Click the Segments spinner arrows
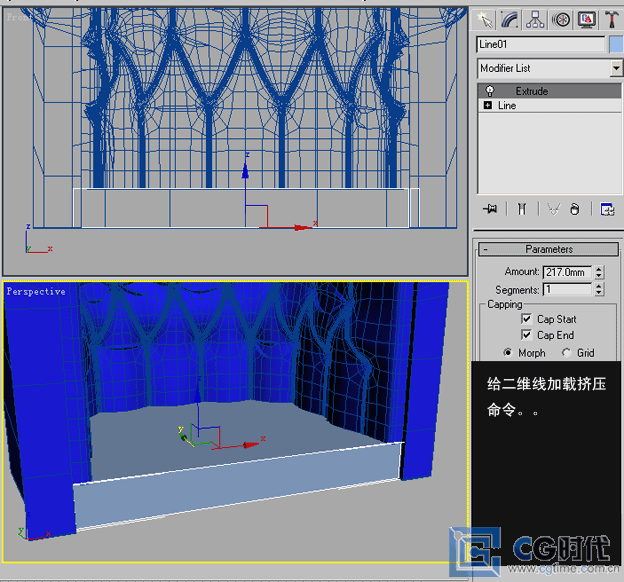 599,289
